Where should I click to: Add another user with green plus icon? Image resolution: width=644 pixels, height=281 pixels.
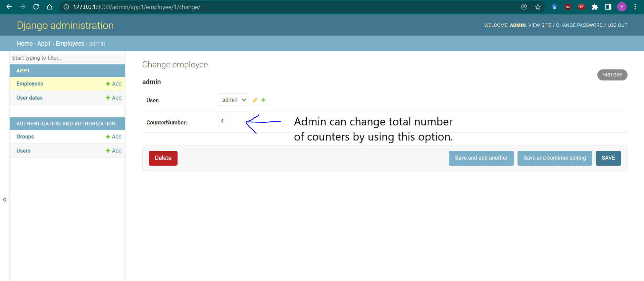pyautogui.click(x=263, y=100)
